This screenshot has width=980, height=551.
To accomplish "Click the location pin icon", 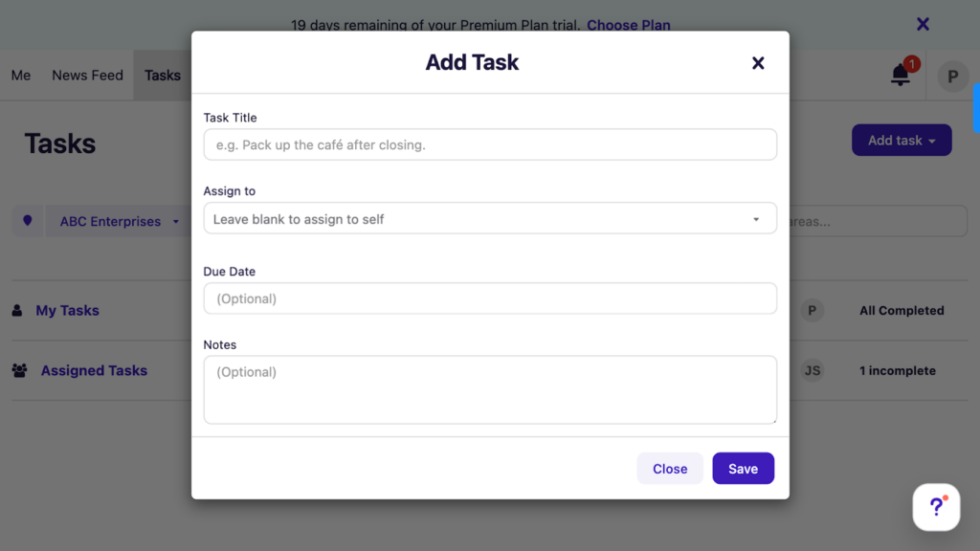I will (x=27, y=221).
